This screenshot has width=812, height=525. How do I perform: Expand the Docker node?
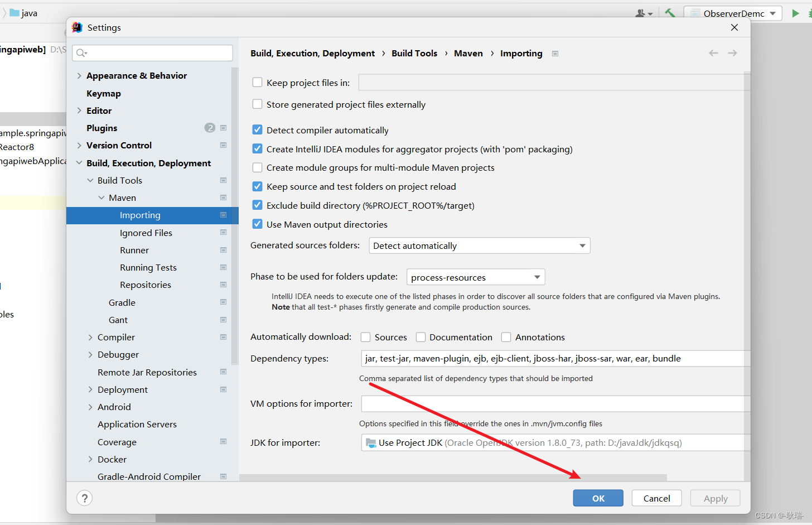pos(90,459)
